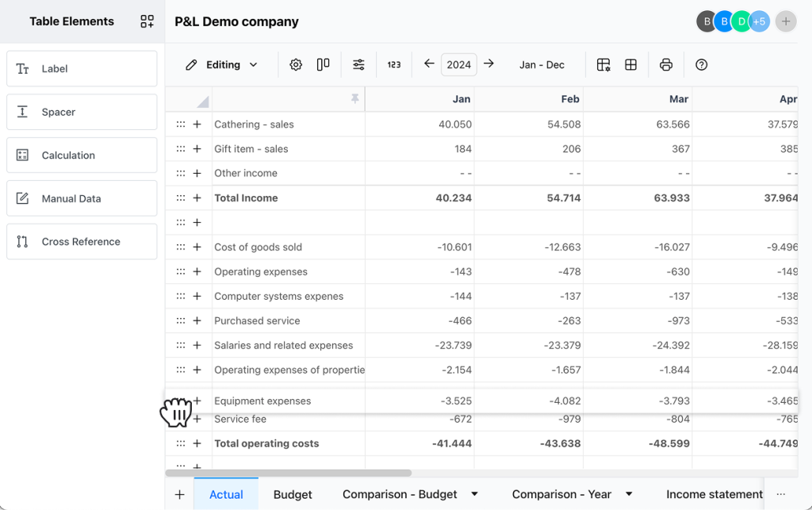Image resolution: width=812 pixels, height=510 pixels.
Task: Click the add widget icon beside Table Elements
Action: click(147, 21)
